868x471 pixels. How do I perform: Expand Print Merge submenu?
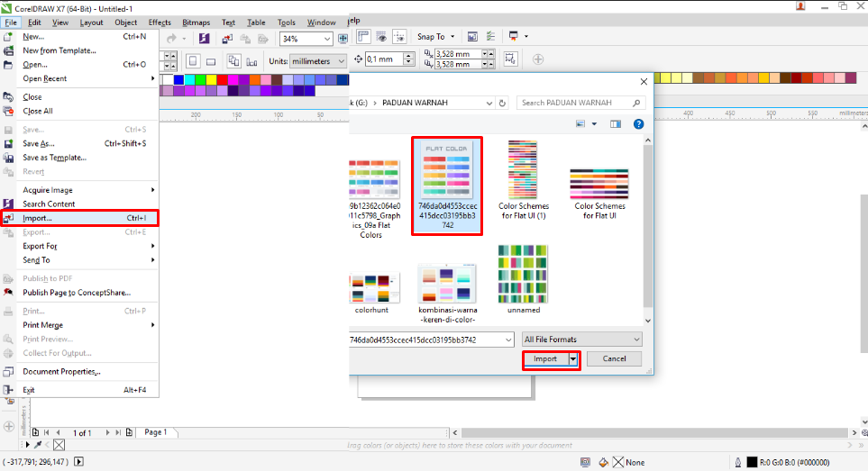[79, 325]
